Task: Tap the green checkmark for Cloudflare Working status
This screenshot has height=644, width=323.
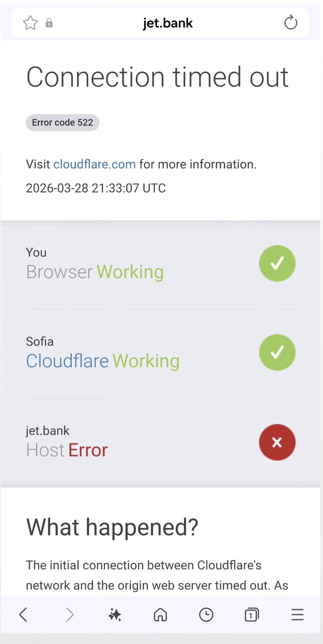Action: (277, 352)
